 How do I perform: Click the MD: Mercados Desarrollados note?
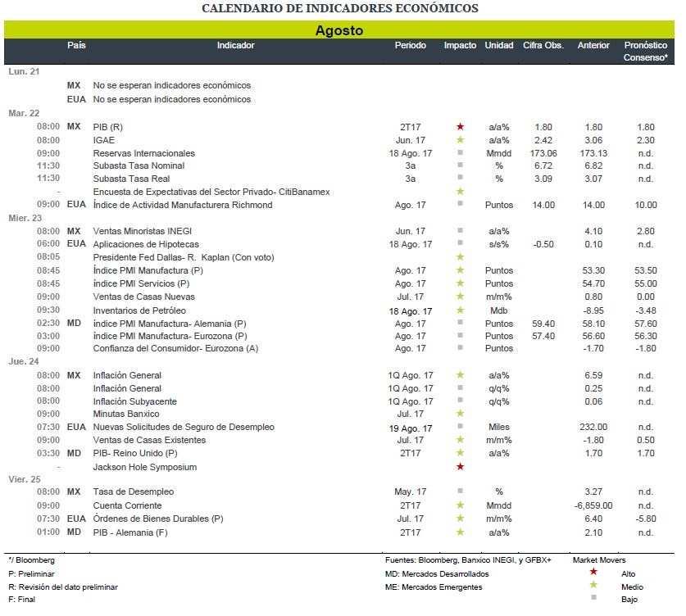pos(437,574)
